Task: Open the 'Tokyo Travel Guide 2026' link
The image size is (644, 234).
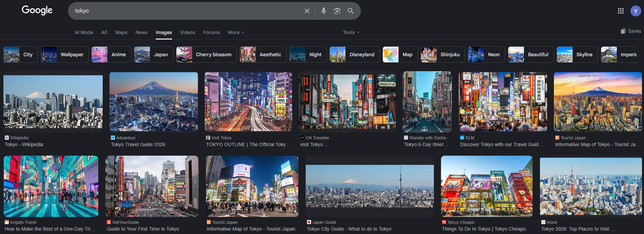Action: (x=138, y=144)
